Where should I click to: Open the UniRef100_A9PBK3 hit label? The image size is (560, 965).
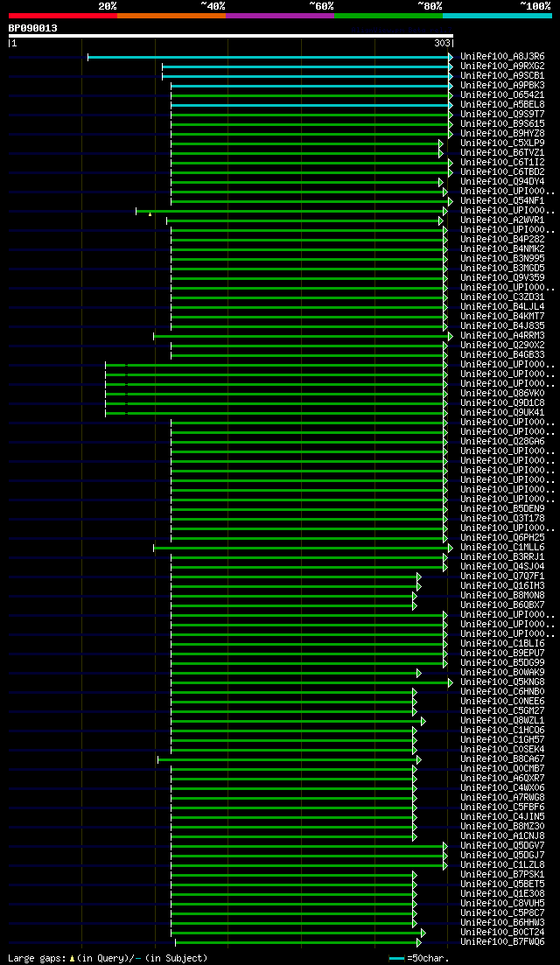coord(502,86)
